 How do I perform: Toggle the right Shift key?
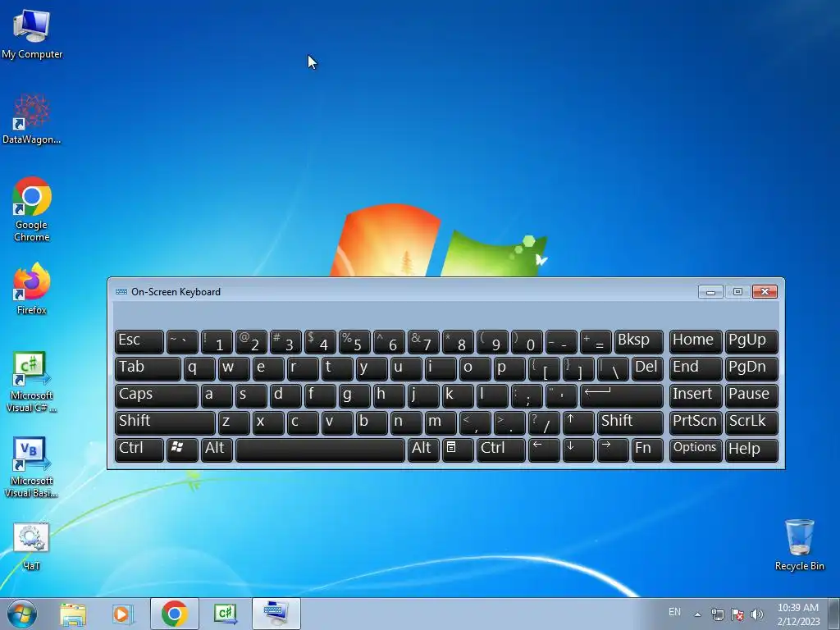click(630, 422)
